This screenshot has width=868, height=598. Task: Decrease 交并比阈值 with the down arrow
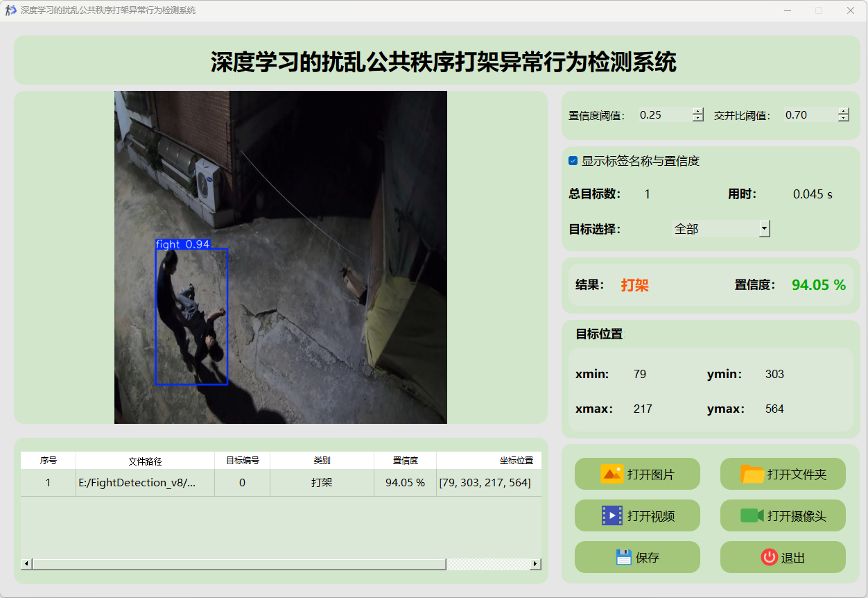(843, 119)
